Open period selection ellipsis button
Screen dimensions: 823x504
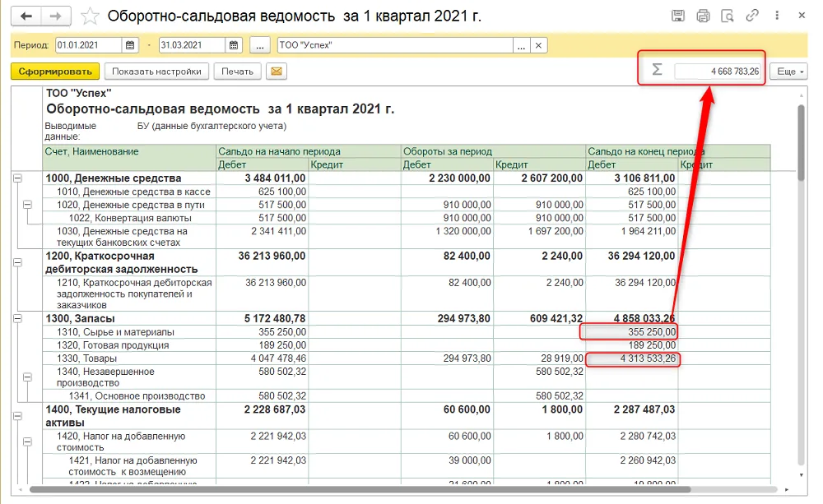click(x=260, y=45)
